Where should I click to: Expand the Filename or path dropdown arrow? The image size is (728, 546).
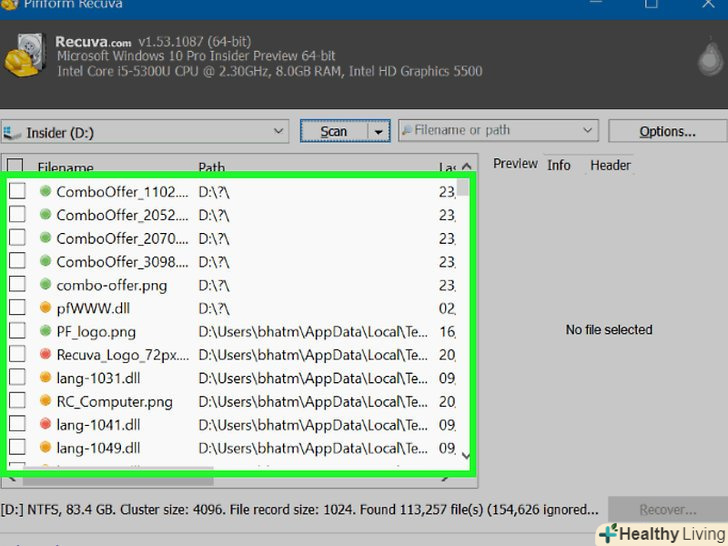(x=587, y=130)
